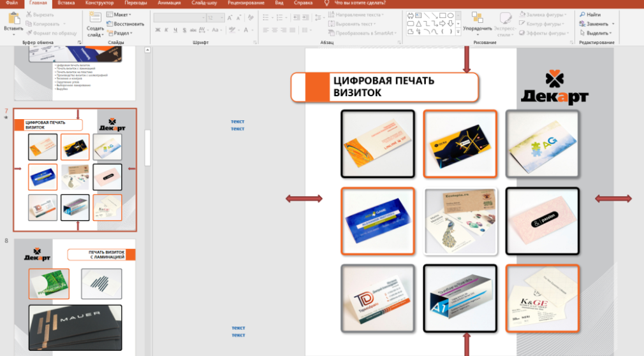The height and width of the screenshot is (356, 644).
Task: Open Shape Fill (Заливка фигуры) dropdown
Action: coord(543,15)
